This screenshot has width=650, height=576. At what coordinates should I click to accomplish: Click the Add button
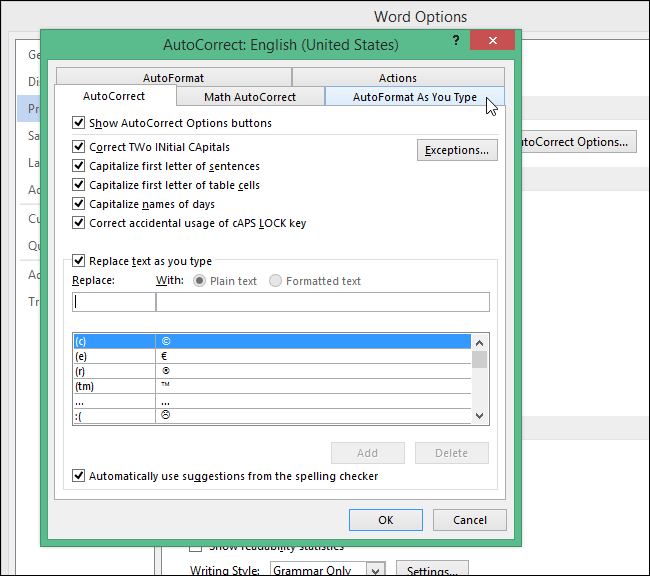(368, 453)
